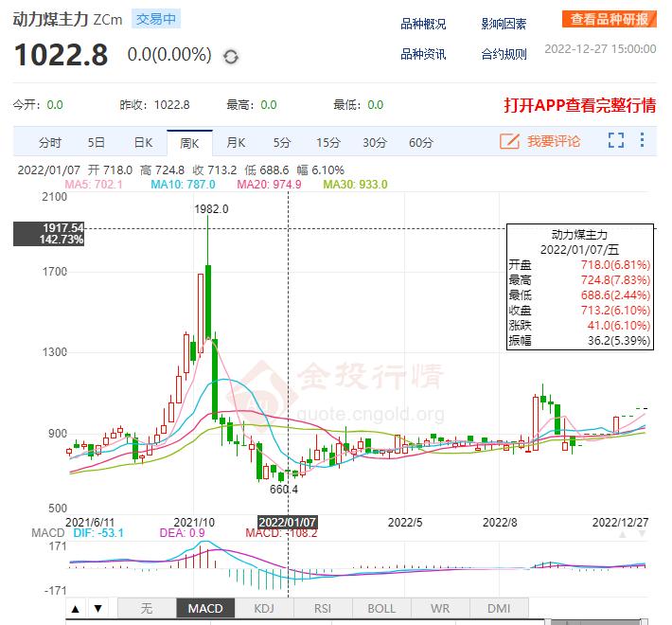Open 品种概况 link
The image size is (672, 625).
[x=423, y=24]
